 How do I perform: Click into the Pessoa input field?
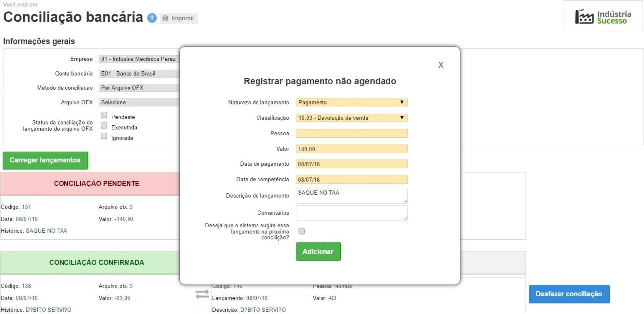pyautogui.click(x=351, y=133)
